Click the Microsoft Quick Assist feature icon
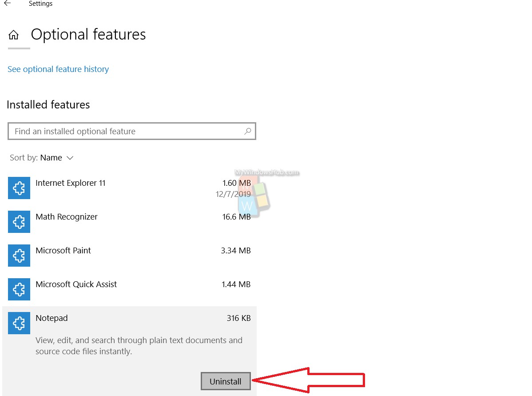 (19, 289)
